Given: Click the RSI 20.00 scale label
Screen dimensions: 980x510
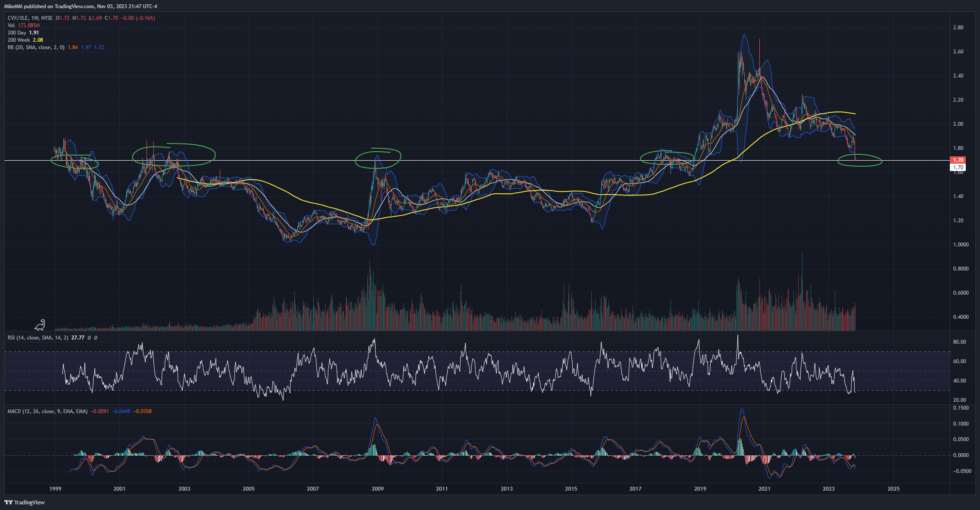Looking at the screenshot, I should (959, 400).
